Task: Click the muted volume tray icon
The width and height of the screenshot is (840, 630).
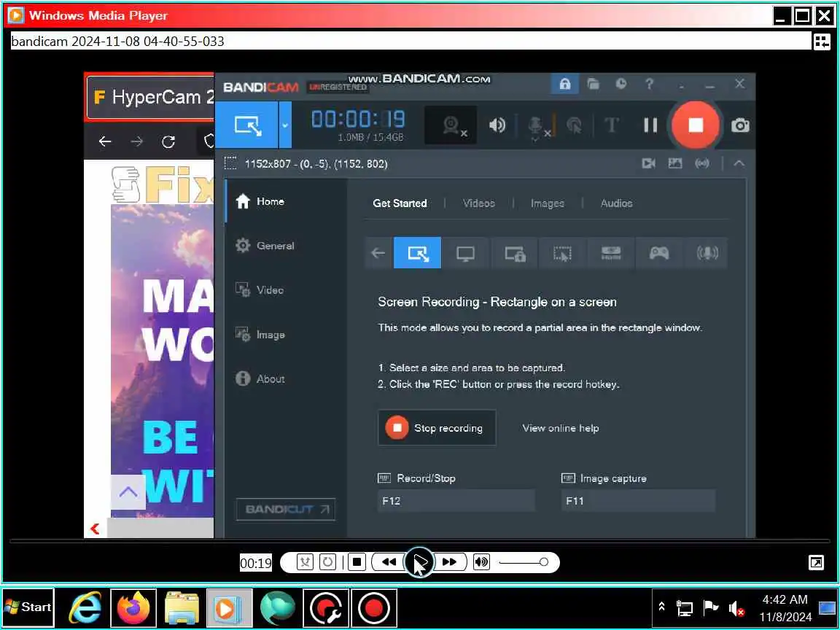Action: point(736,609)
